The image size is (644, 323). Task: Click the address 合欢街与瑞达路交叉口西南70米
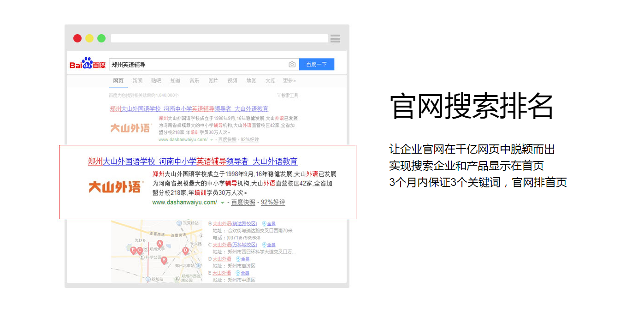[260, 231]
